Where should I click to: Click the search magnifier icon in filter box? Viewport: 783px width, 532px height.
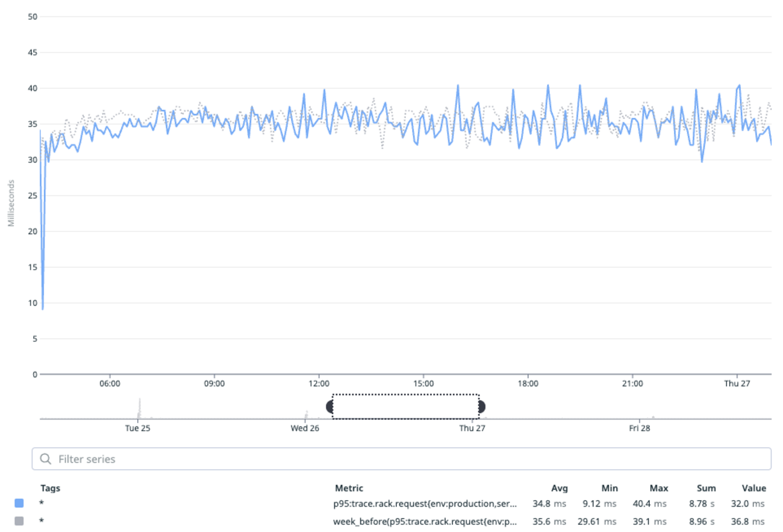[45, 459]
